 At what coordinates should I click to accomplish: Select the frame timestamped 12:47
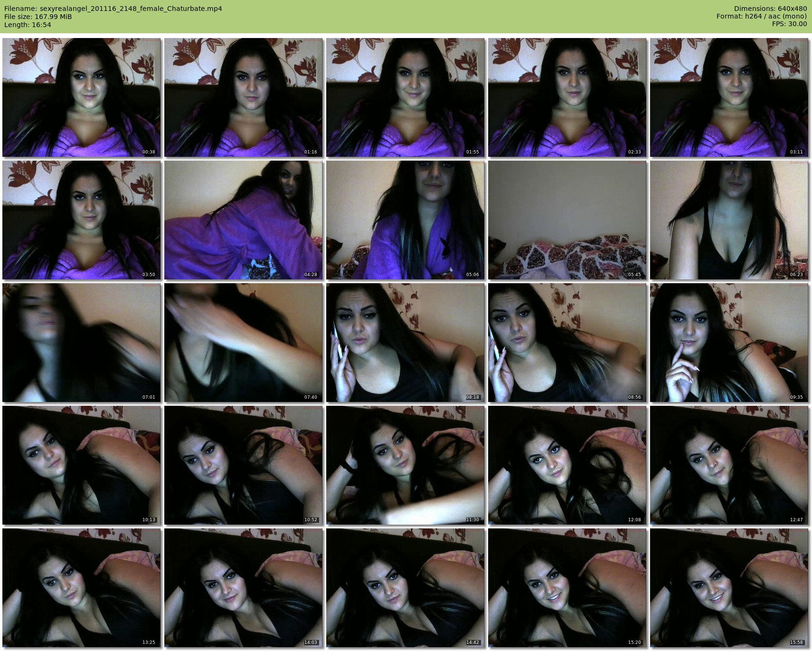point(729,465)
